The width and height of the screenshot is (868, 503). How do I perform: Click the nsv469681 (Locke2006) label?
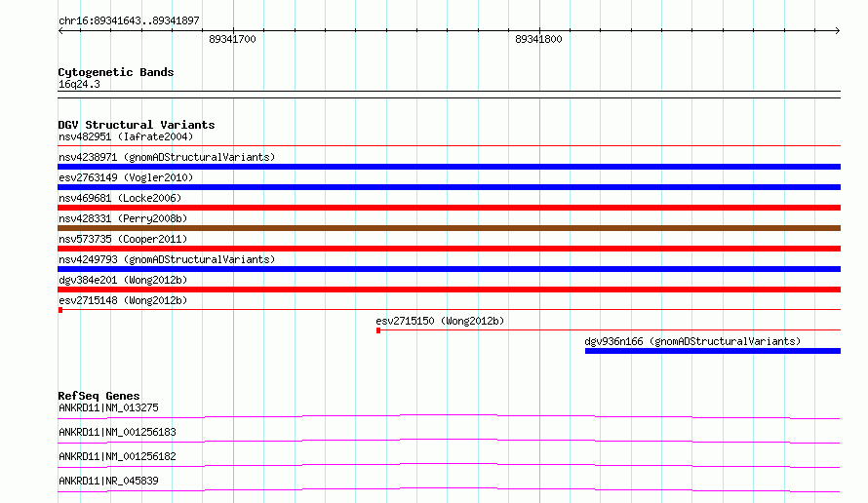tap(120, 198)
